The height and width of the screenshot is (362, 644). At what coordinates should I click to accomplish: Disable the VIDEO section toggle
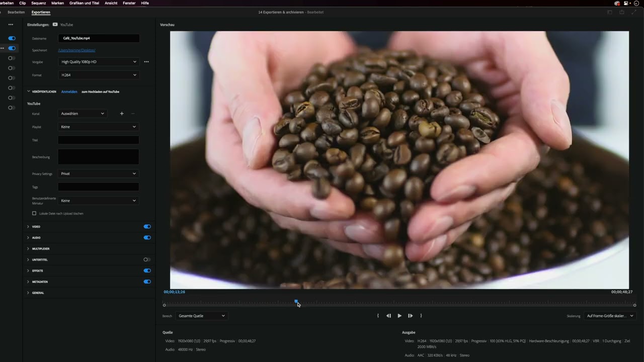[x=147, y=226]
